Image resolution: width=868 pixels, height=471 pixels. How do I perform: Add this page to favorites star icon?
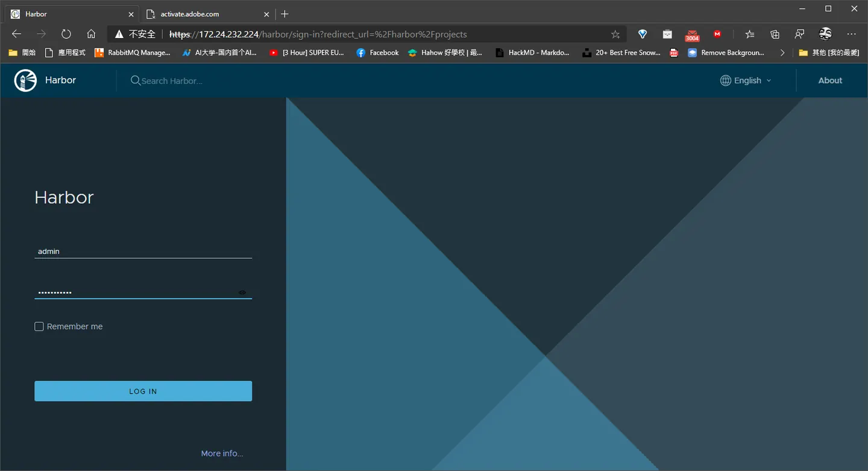pyautogui.click(x=615, y=34)
